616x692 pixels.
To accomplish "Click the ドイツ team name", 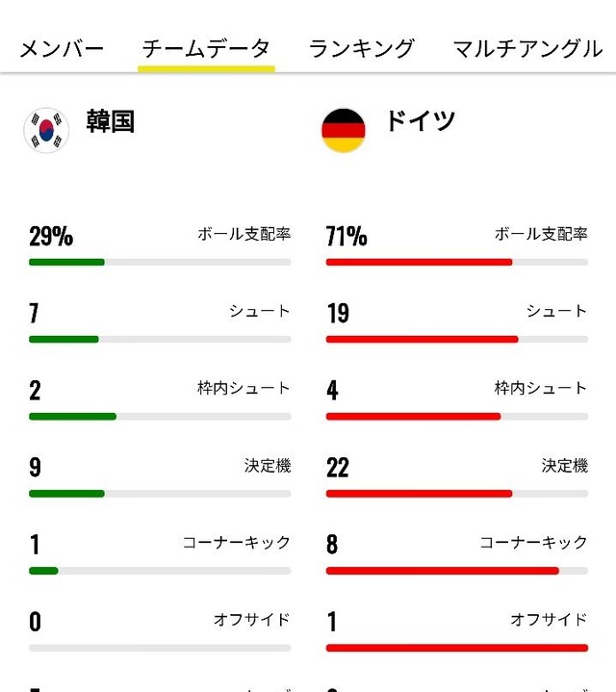I will [420, 120].
